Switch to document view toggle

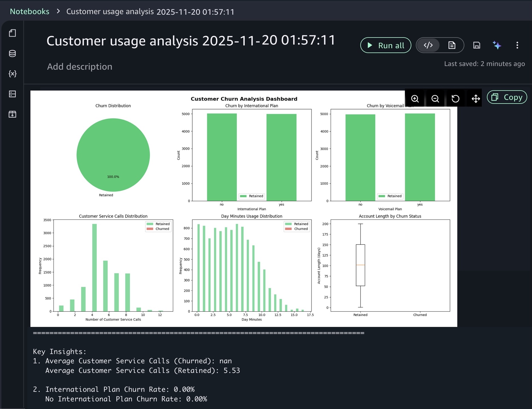tap(452, 45)
